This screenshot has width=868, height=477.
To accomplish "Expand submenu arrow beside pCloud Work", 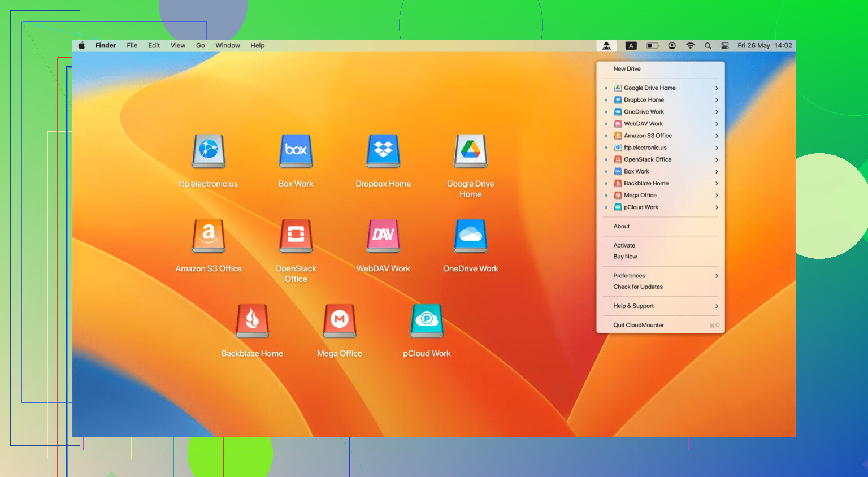I will pos(717,207).
